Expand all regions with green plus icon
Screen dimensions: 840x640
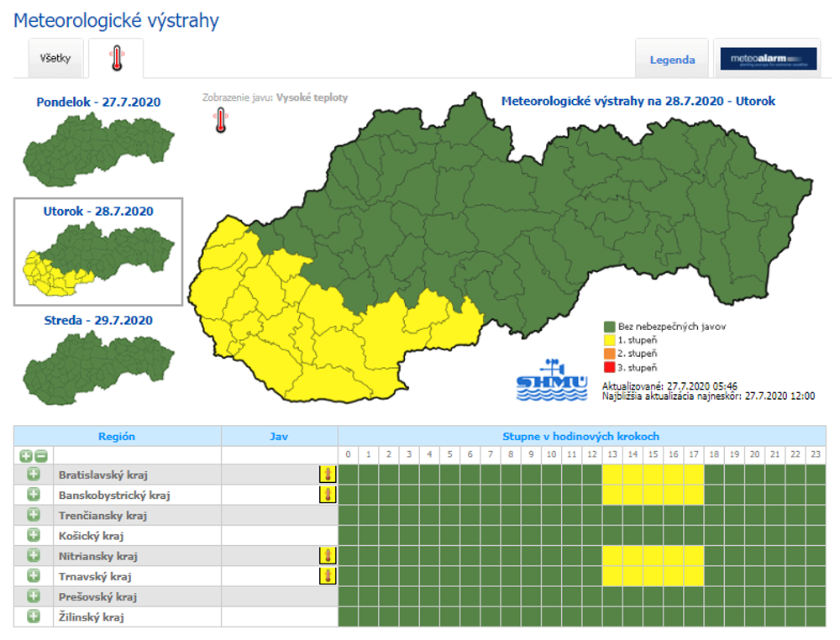click(26, 455)
